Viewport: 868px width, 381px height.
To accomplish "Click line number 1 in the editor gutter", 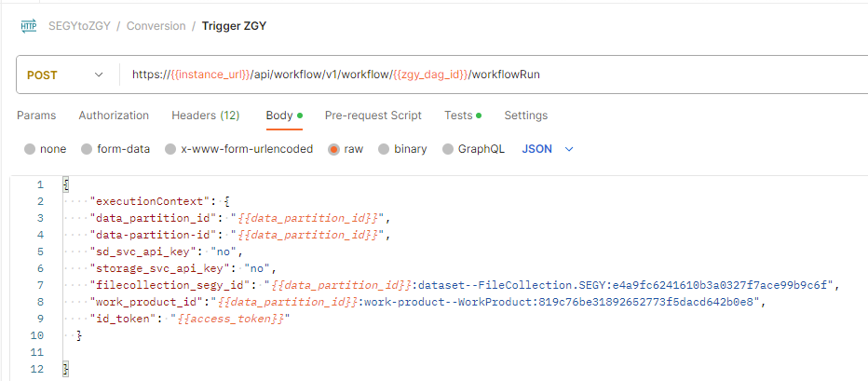I will 40,185.
